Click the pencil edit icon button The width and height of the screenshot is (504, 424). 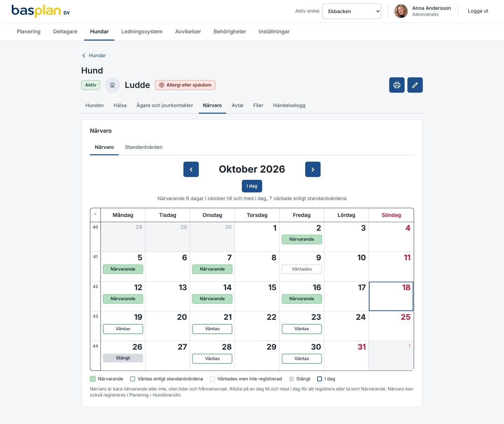click(415, 85)
